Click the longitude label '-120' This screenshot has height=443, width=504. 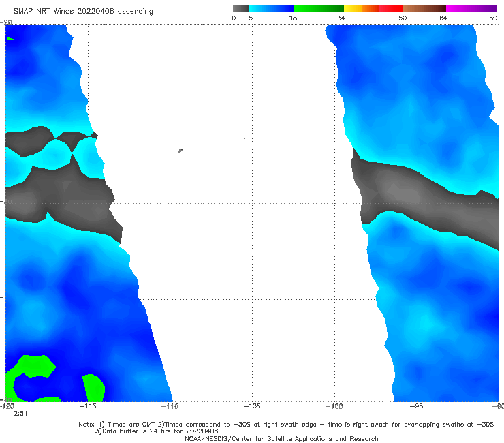pos(7,406)
